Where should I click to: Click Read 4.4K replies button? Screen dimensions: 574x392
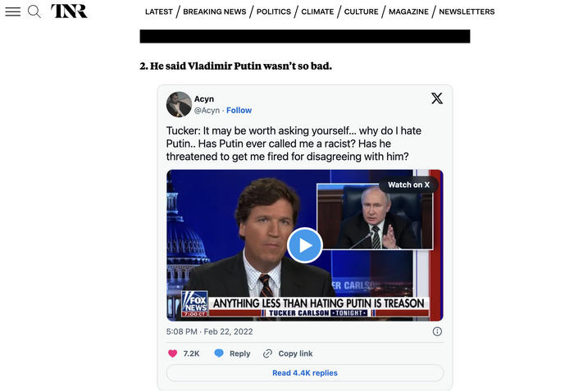pyautogui.click(x=305, y=372)
